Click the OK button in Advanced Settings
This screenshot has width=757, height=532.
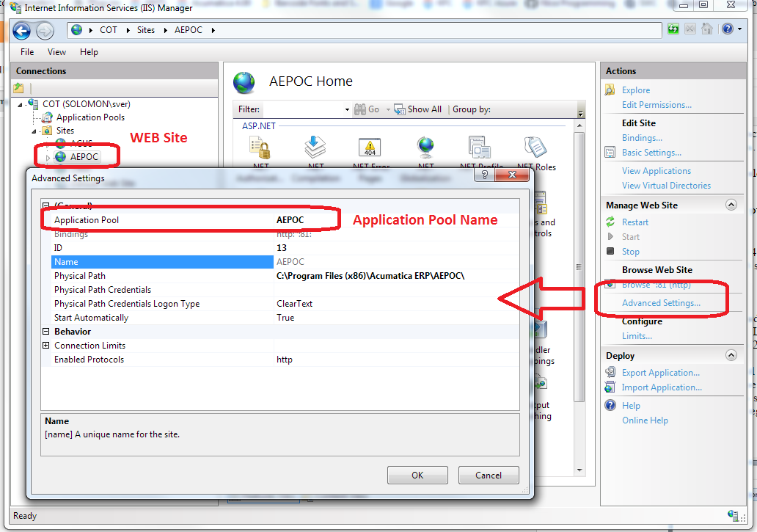coord(417,475)
